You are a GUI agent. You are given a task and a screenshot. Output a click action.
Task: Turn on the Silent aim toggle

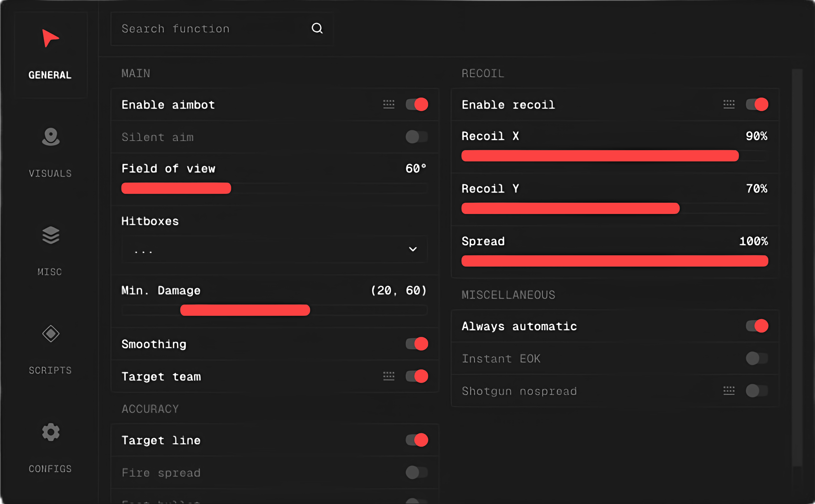(x=417, y=137)
